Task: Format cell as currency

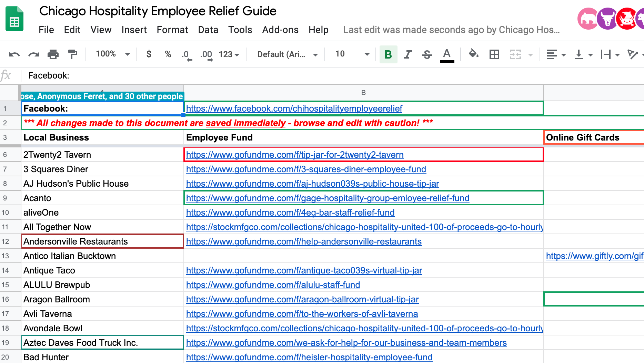Action: (149, 54)
